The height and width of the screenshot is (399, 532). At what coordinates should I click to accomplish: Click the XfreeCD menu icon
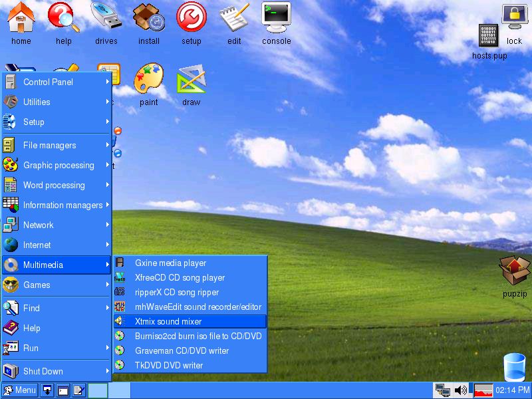[x=120, y=277]
